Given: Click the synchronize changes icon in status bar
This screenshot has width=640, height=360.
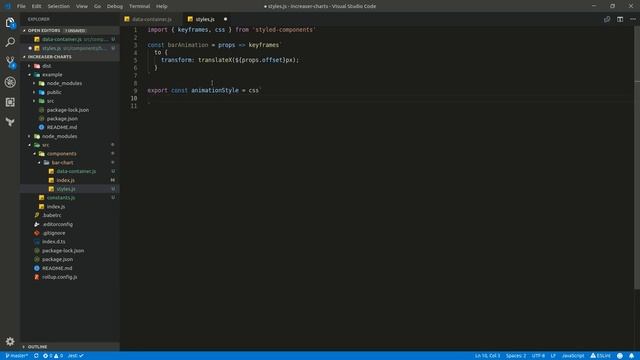Looking at the screenshot, I should tap(36, 356).
